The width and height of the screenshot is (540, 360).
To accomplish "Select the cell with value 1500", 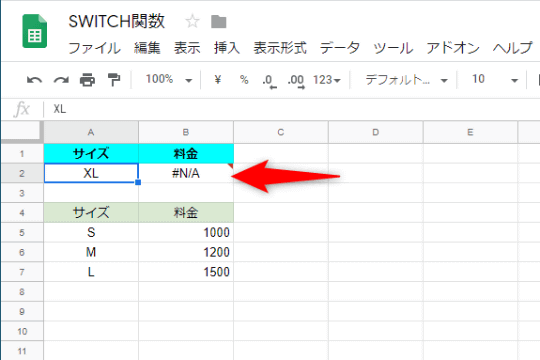I will (x=186, y=272).
